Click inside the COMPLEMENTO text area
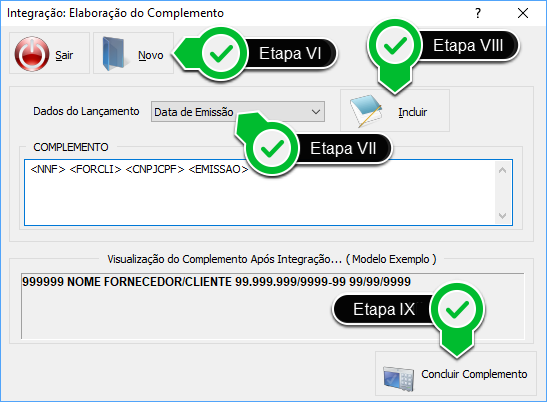The height and width of the screenshot is (402, 547). tap(260, 193)
